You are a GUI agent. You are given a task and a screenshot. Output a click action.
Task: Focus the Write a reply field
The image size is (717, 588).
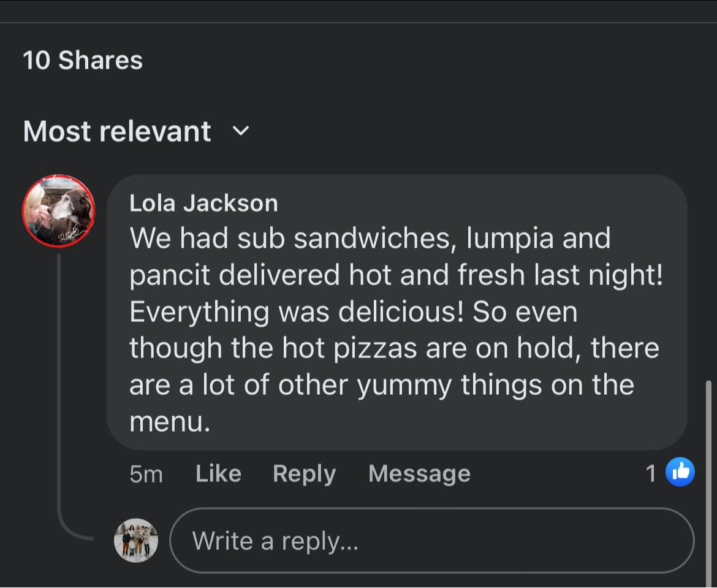(431, 540)
